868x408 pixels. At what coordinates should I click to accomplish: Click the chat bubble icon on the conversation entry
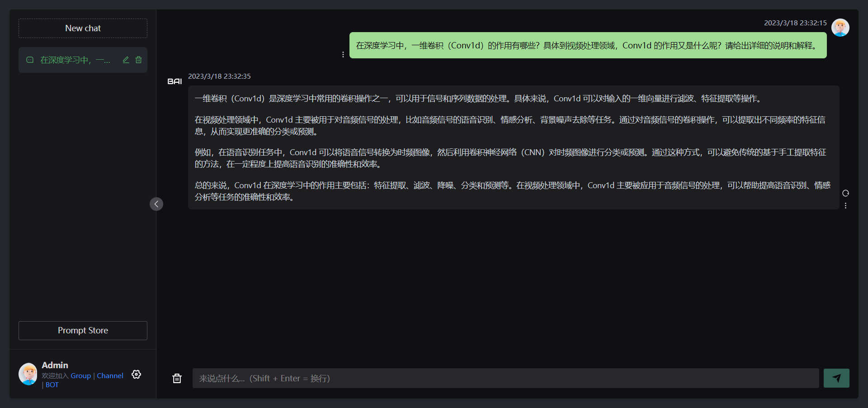(x=29, y=60)
